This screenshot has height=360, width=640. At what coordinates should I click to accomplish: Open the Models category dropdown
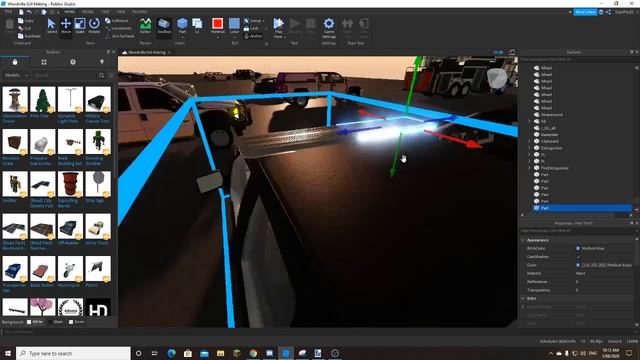[x=16, y=76]
